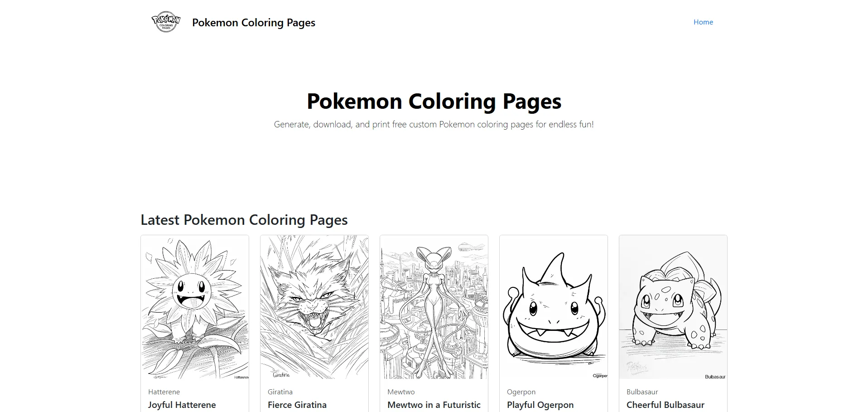Click the large Pokemon Coloring Pages main heading

point(434,101)
